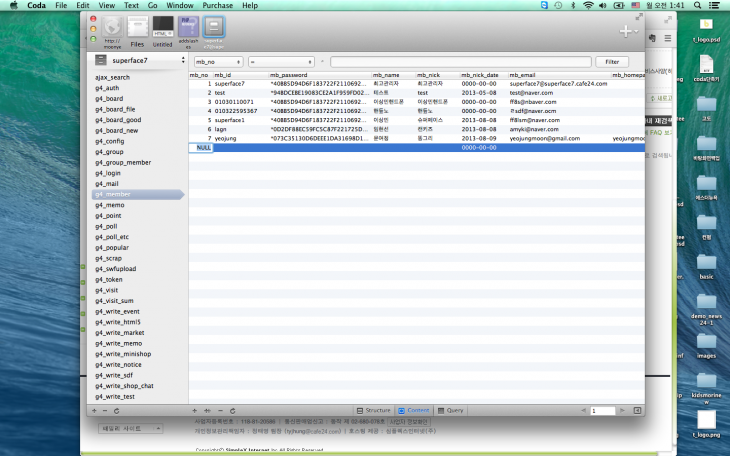Click the add row plus icon below table
730x456 pixels.
(195, 410)
